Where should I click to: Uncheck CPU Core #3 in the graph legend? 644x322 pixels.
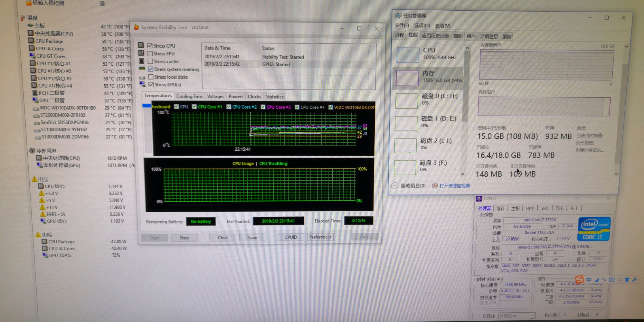click(x=263, y=107)
